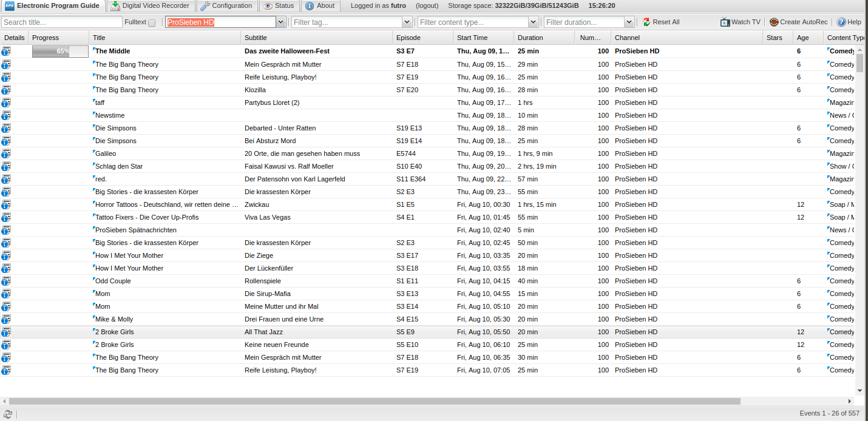The image size is (868, 421).
Task: Sort by the Age column header
Action: pyautogui.click(x=809, y=38)
